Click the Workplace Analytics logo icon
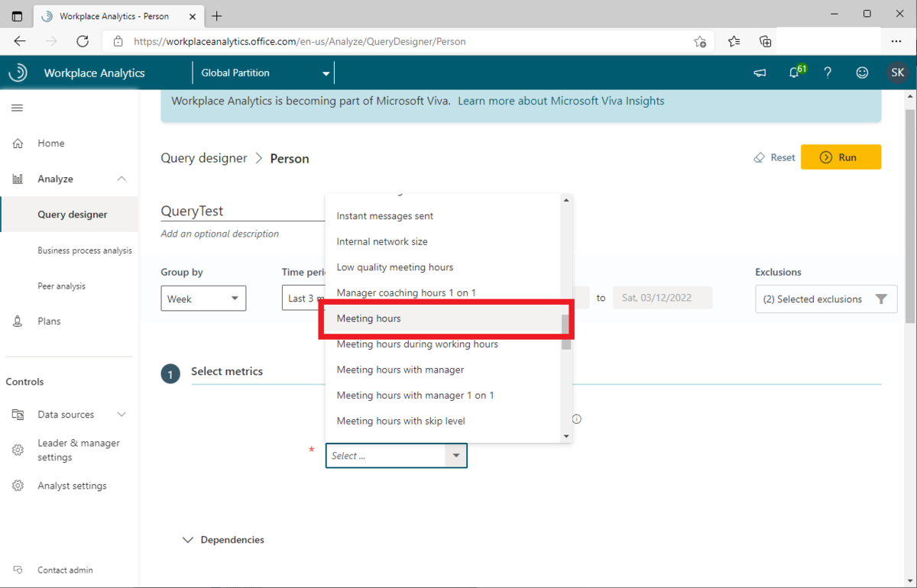 (x=18, y=73)
